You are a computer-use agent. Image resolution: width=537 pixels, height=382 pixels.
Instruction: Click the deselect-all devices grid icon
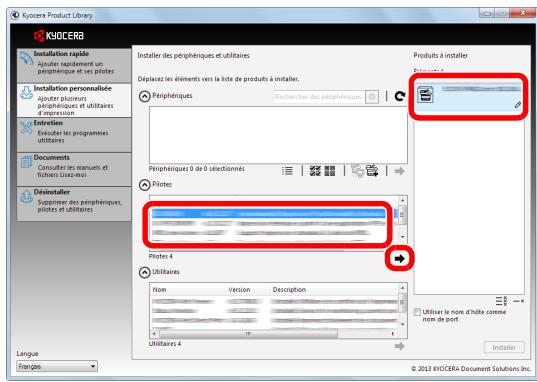(330, 171)
